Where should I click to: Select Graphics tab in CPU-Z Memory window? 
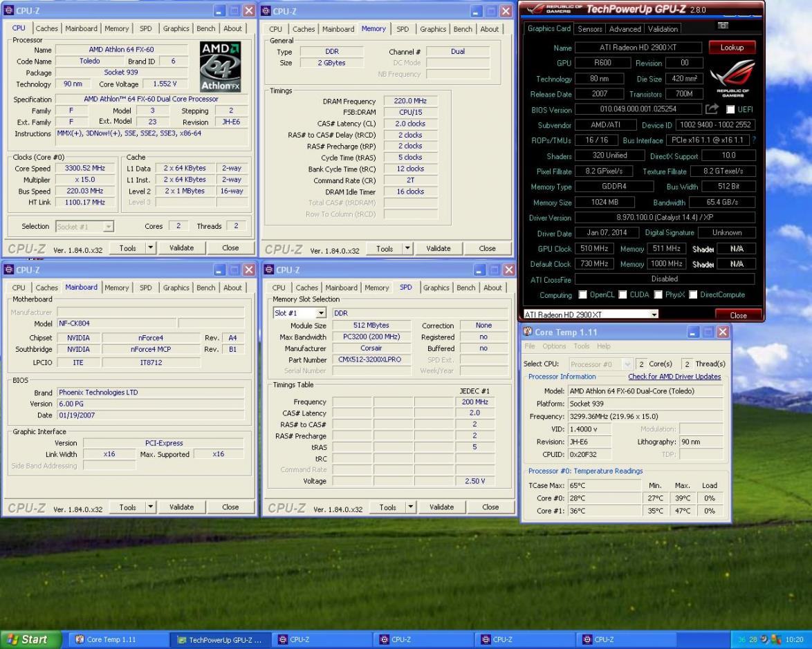tap(432, 29)
